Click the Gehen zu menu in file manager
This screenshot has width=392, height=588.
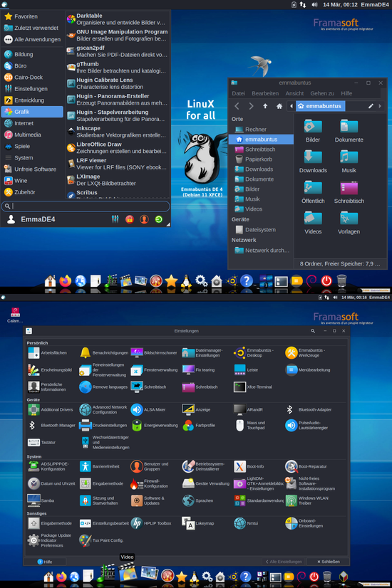[x=322, y=93]
